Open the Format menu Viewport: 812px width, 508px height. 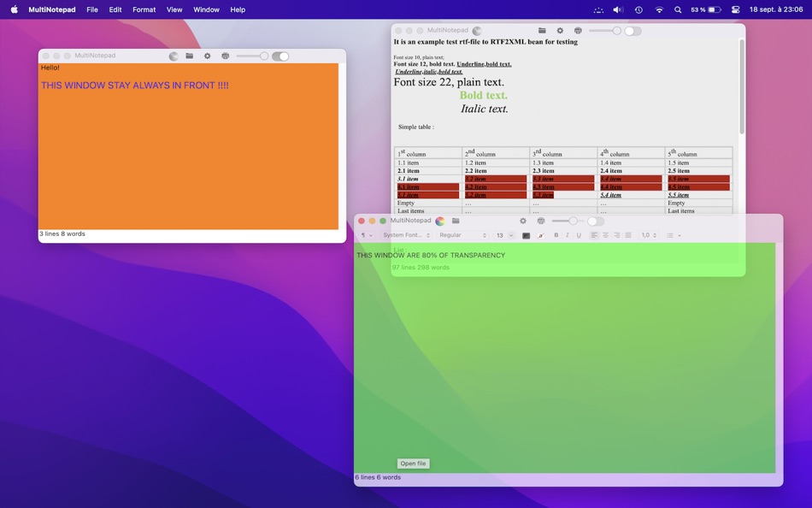click(144, 10)
